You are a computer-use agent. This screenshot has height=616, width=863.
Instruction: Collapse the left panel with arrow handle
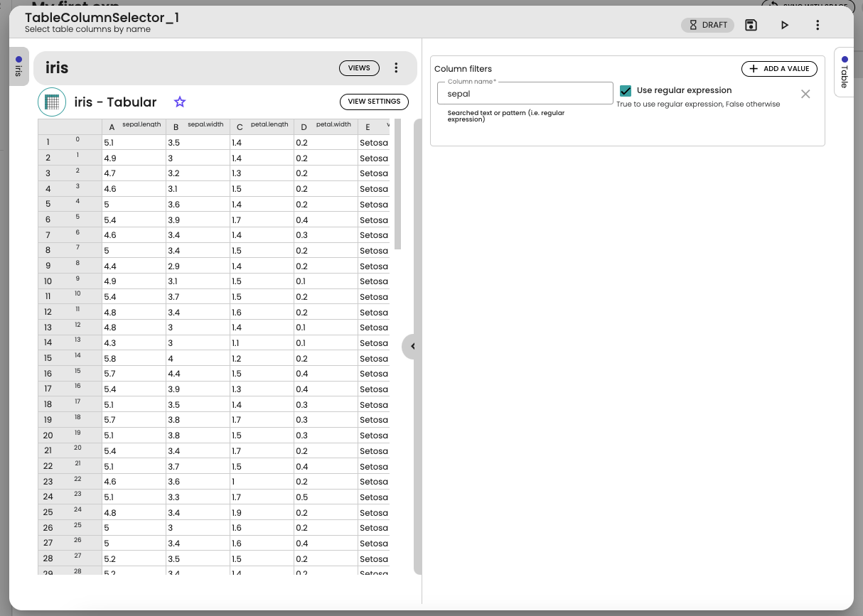[x=412, y=347]
